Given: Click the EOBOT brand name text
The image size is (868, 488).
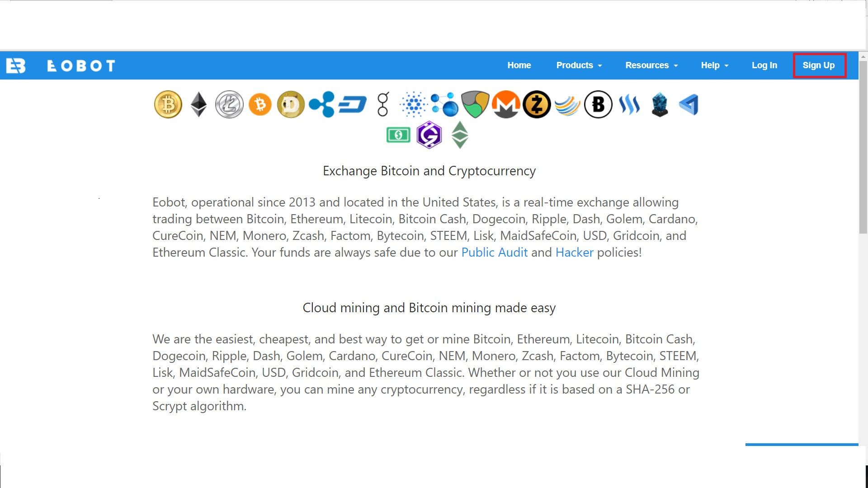Looking at the screenshot, I should coord(81,66).
